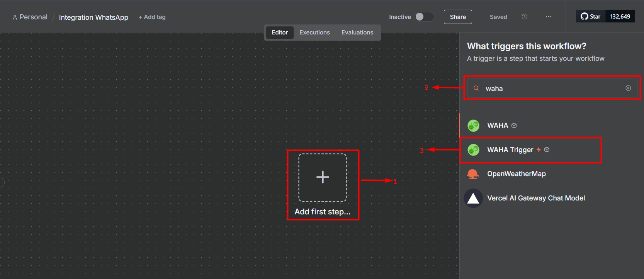The height and width of the screenshot is (279, 644).
Task: Select the WAHA Trigger result
Action: [x=551, y=150]
